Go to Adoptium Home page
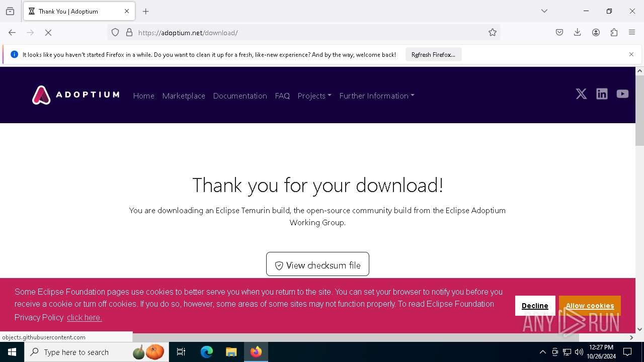644x362 pixels. [x=144, y=96]
